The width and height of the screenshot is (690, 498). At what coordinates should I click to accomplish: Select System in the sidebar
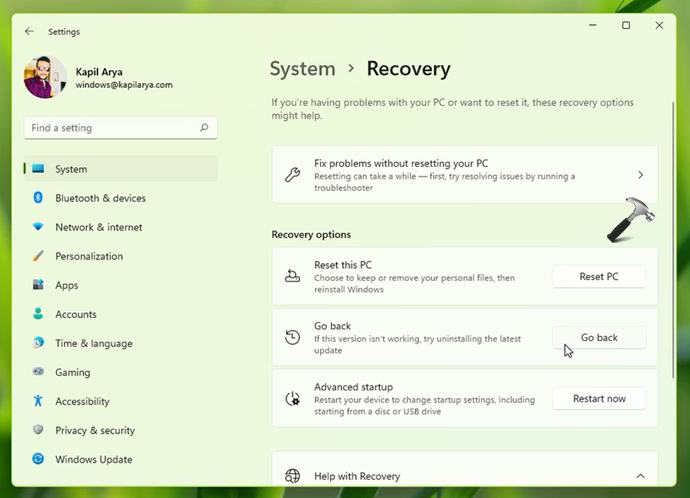pos(71,169)
